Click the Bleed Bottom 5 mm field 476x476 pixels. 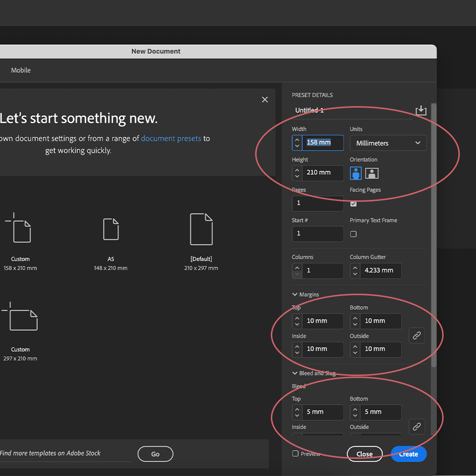(x=381, y=412)
